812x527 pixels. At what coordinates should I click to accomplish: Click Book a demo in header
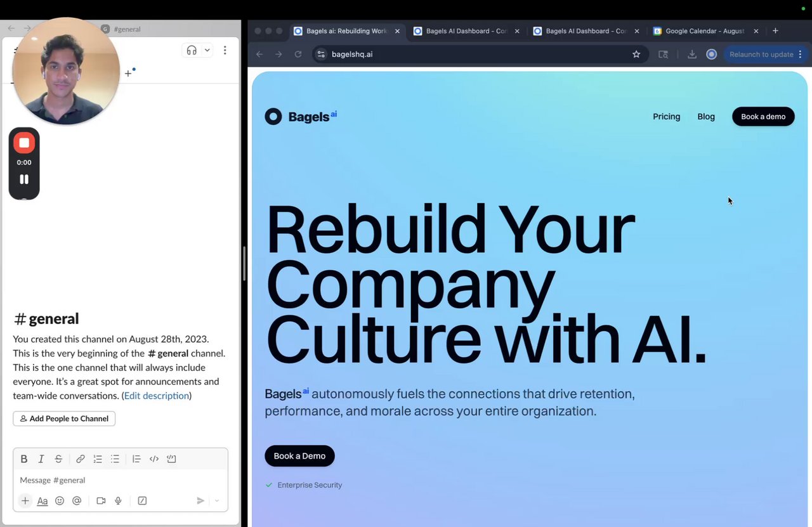click(763, 117)
